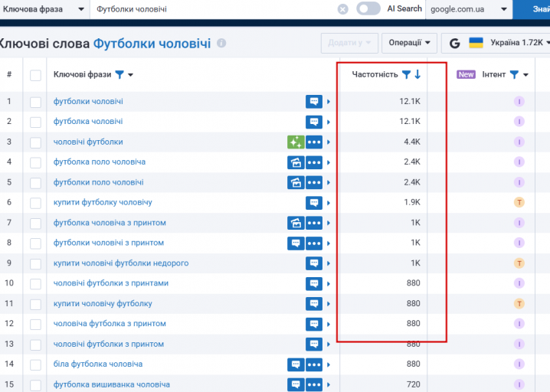Click speech bubble icon in футболки чоловічі з принтом row
Screen dimensions: 550x392
pyautogui.click(x=296, y=243)
